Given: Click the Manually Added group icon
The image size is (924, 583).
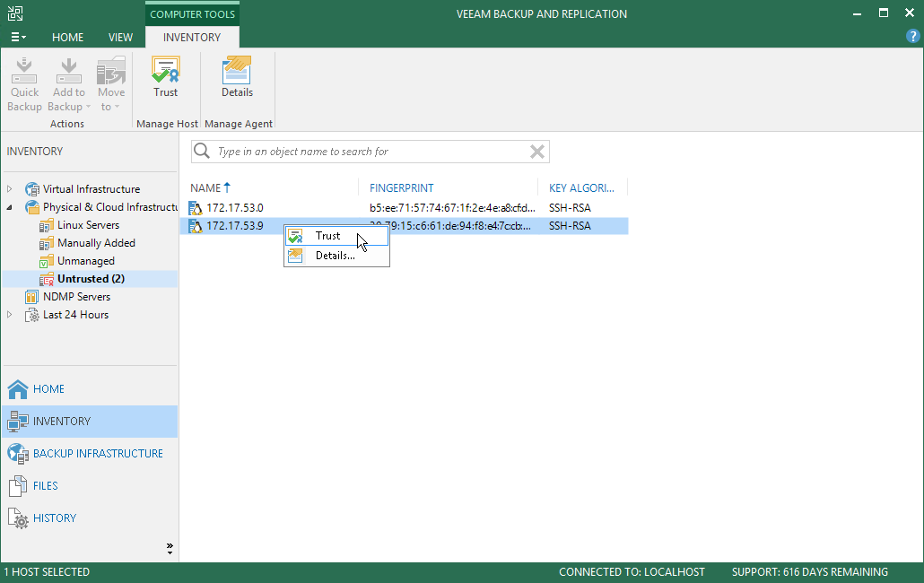Looking at the screenshot, I should click(x=47, y=243).
